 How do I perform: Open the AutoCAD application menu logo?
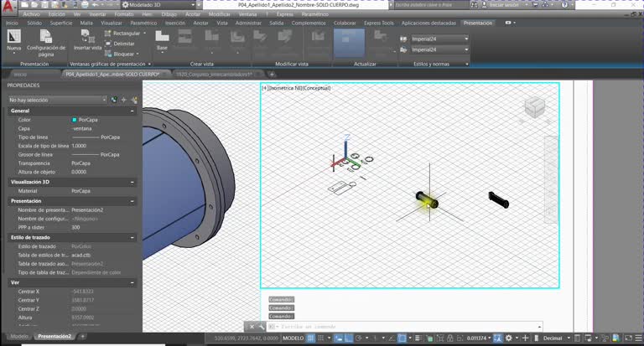[x=9, y=6]
